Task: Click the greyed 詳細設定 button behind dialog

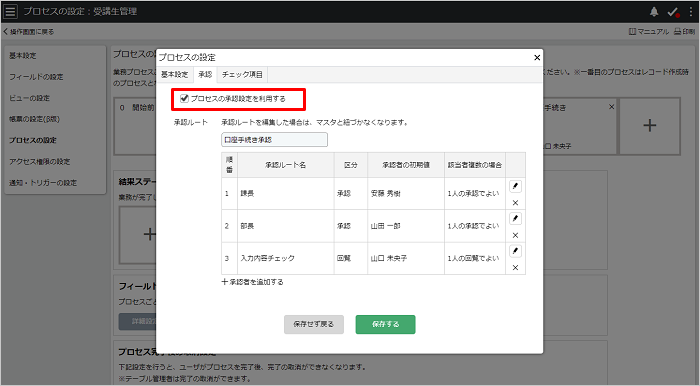Action: point(138,321)
